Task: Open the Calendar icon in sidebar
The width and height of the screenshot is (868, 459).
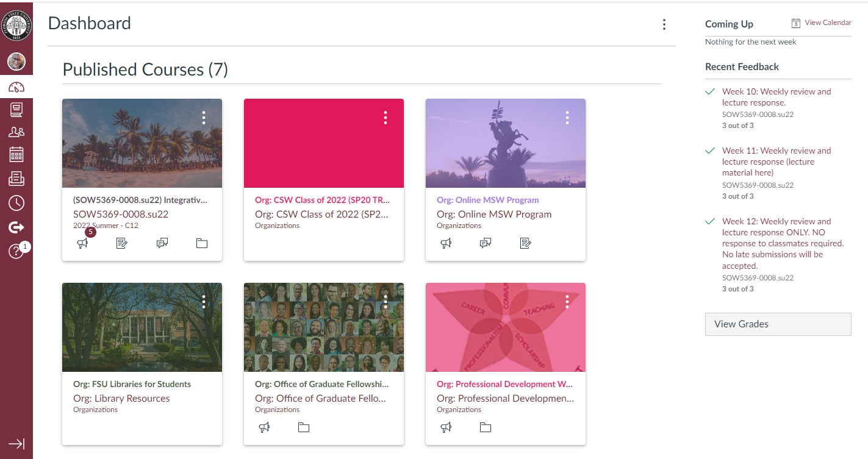Action: tap(16, 155)
